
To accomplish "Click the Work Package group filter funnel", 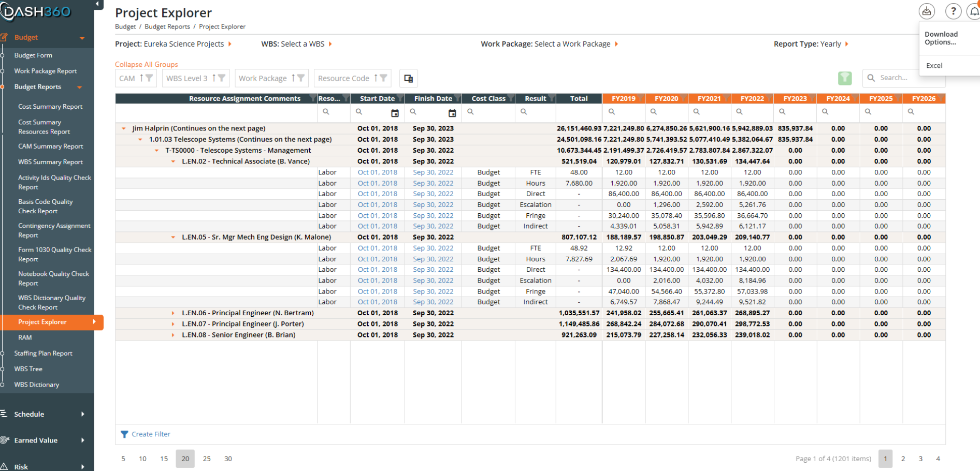I will click(x=301, y=78).
